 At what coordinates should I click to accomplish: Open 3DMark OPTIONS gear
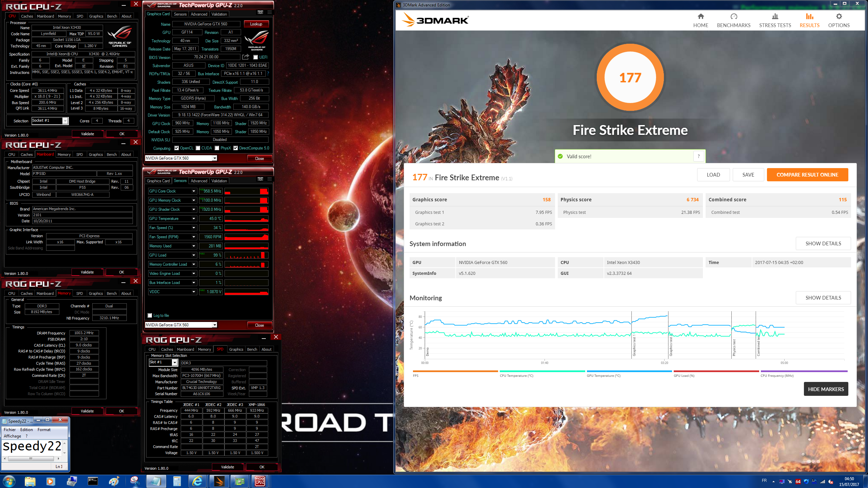point(839,20)
